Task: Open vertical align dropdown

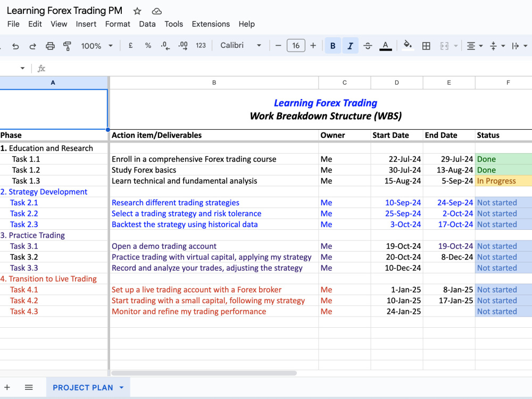Action: (x=497, y=46)
